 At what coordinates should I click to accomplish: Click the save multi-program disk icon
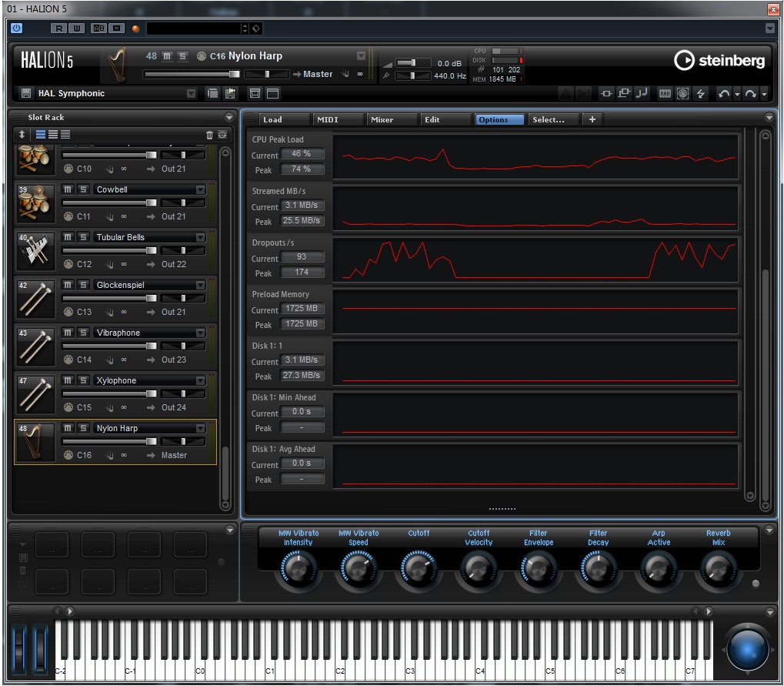[26, 93]
